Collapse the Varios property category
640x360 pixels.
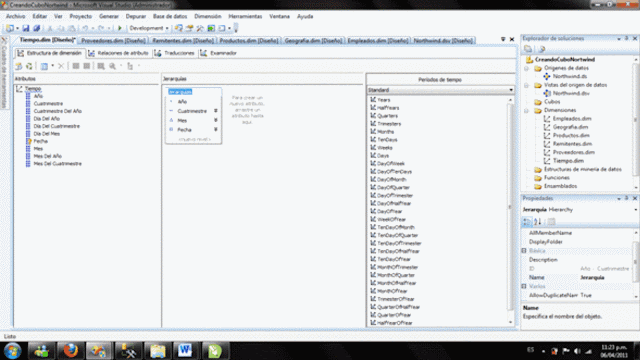pos(524,286)
